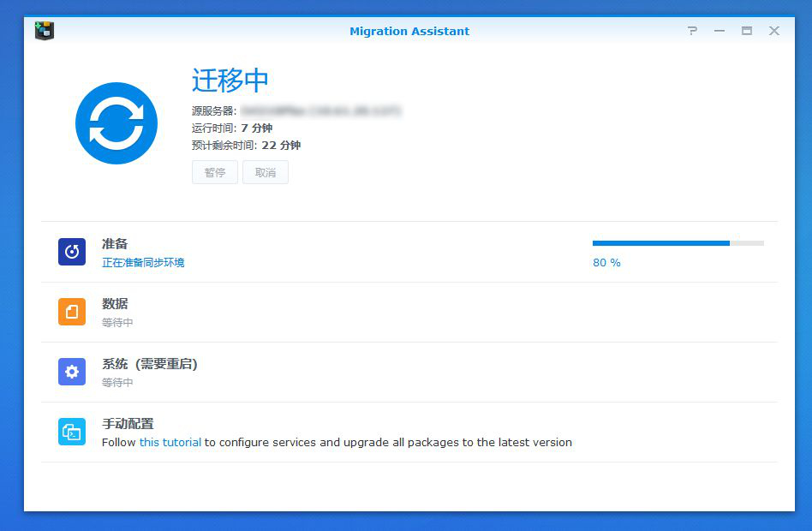Click the orange 数据 document icon
The image size is (812, 531).
[x=71, y=312]
